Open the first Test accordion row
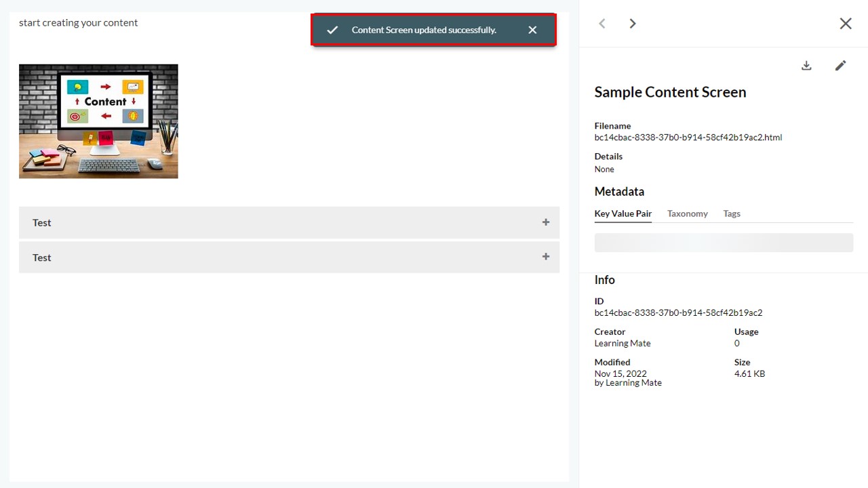Image resolution: width=868 pixels, height=488 pixels. 289,222
